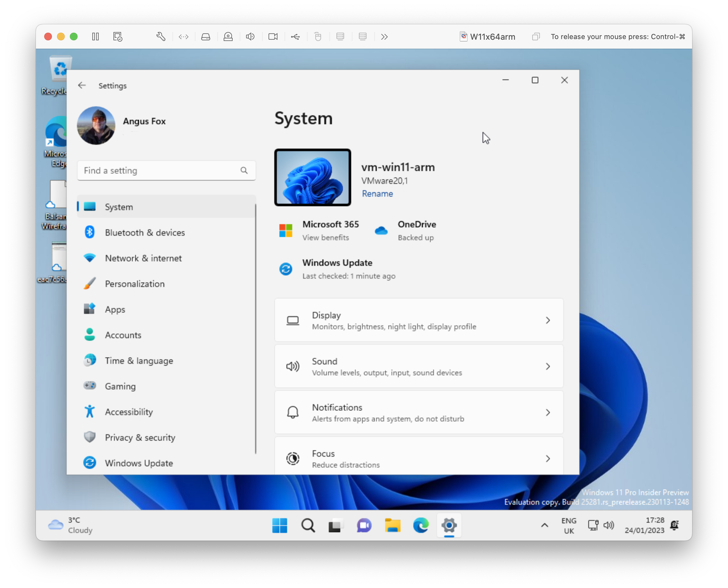This screenshot has height=588, width=728.
Task: Click the CD/DVD drive toolbar icon
Action: pyautogui.click(x=228, y=37)
